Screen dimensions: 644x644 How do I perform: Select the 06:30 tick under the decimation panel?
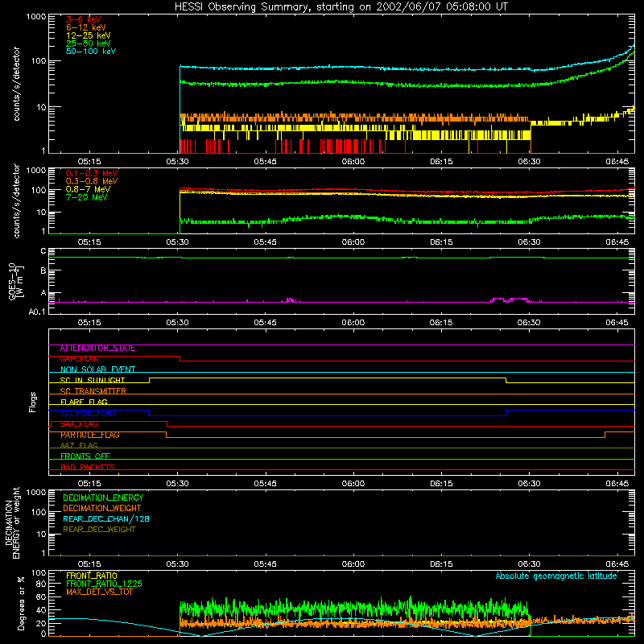click(x=529, y=564)
